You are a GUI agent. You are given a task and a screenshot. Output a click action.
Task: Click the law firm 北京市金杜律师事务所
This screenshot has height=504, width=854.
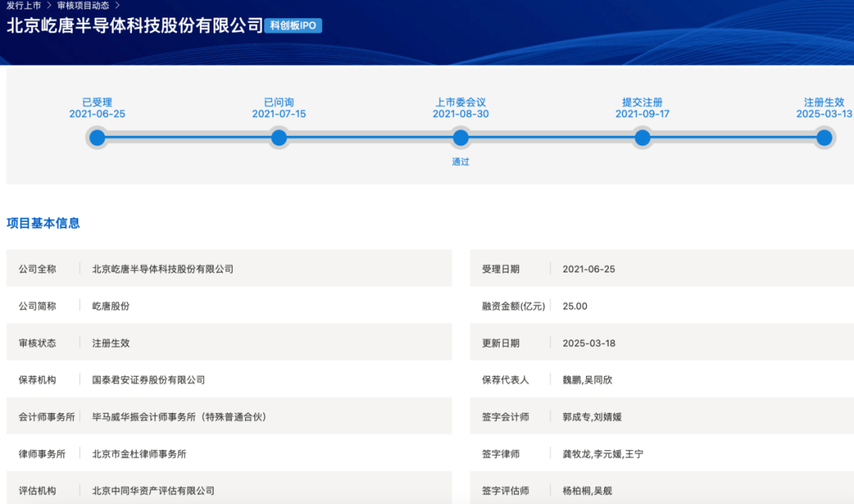click(x=139, y=454)
